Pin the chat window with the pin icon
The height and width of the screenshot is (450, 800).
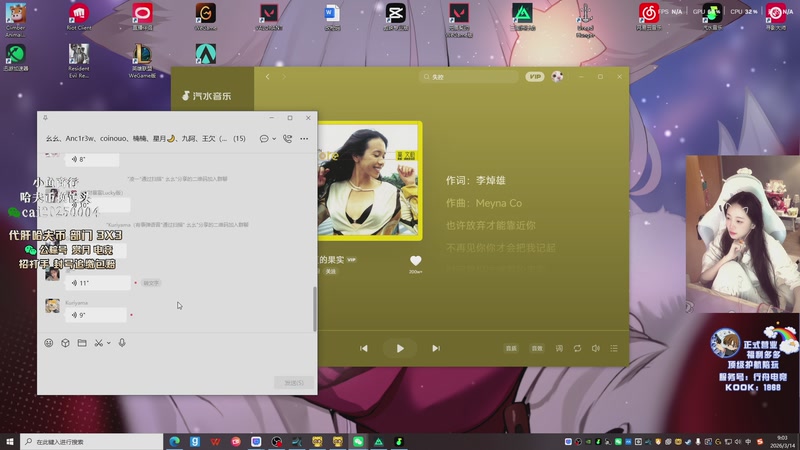45,118
